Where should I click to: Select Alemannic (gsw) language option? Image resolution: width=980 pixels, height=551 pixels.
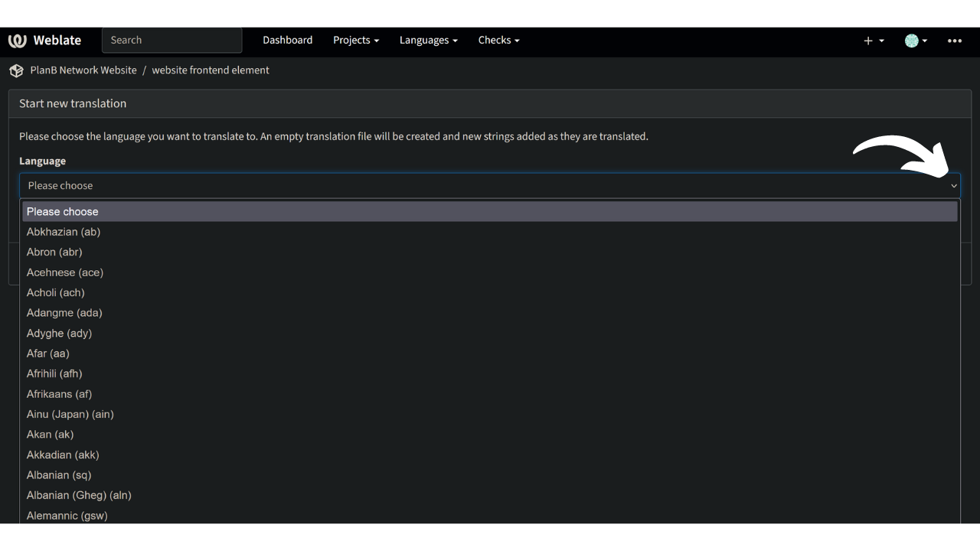67,516
